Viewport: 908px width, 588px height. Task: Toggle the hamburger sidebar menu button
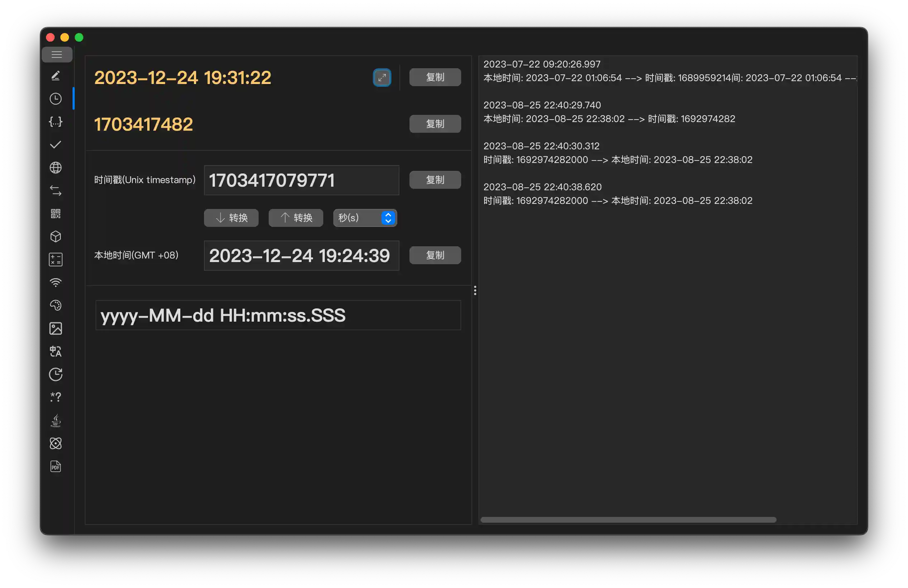point(56,55)
